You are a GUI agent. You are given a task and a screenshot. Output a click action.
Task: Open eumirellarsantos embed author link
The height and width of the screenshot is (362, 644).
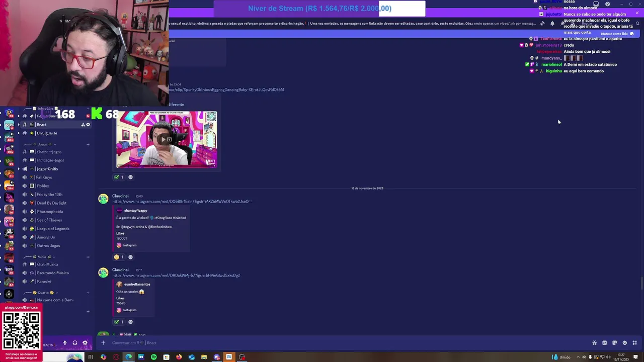(x=137, y=285)
